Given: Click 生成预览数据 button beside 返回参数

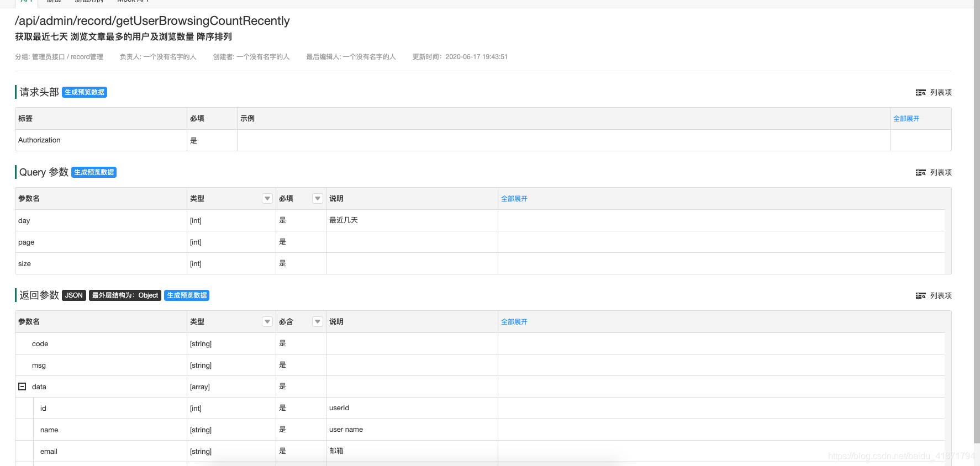Looking at the screenshot, I should [x=187, y=295].
